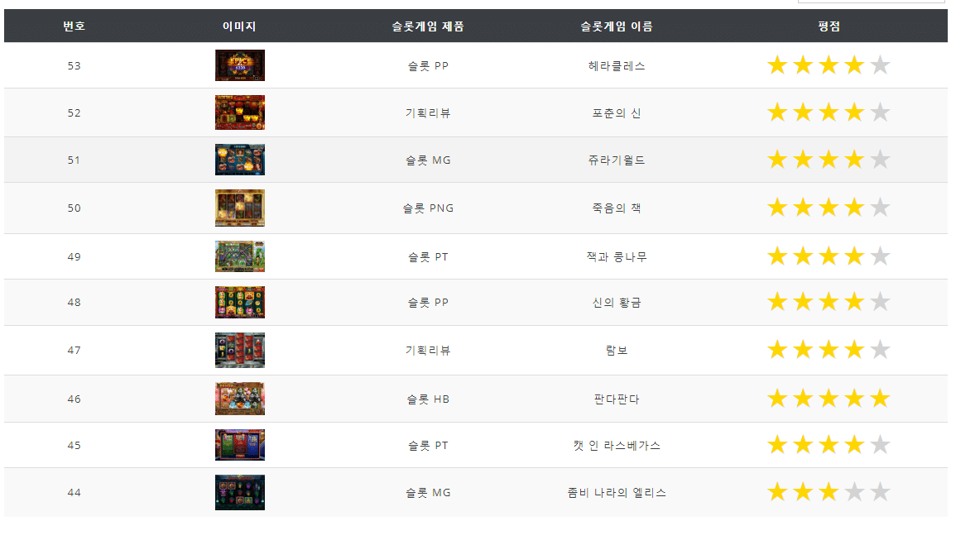Open the 포춘의 신 game entry
Viewport: 980px width, 545px height.
coord(617,113)
